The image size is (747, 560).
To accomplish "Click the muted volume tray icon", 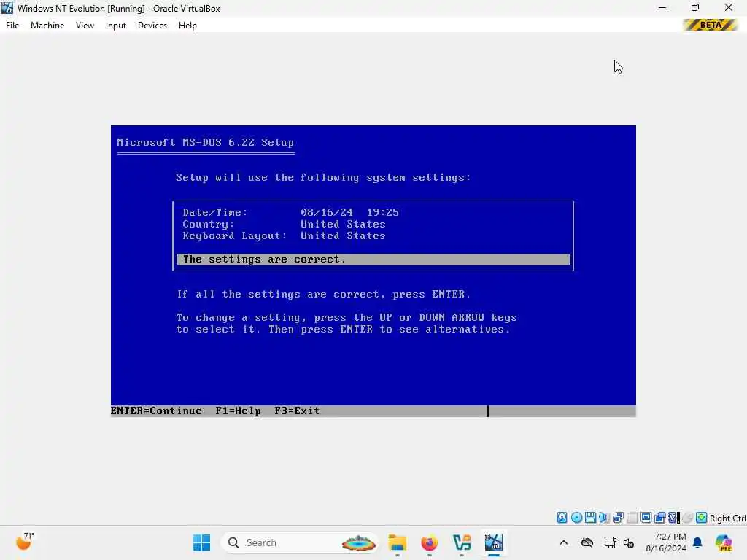I will tap(629, 542).
